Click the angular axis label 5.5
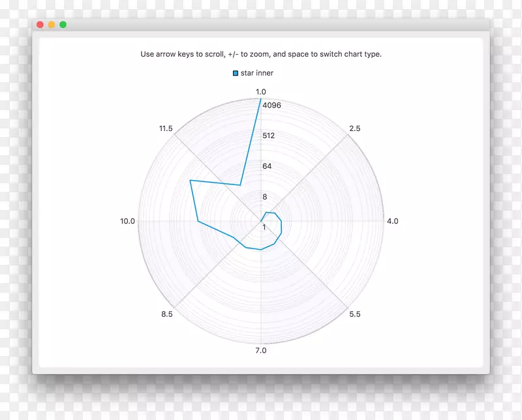The width and height of the screenshot is (522, 420). 354,314
